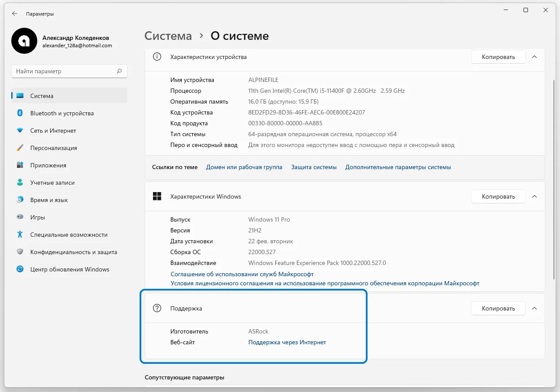560x392 pixels.
Task: Select Учетные записи in the sidebar
Action: pyautogui.click(x=52, y=183)
